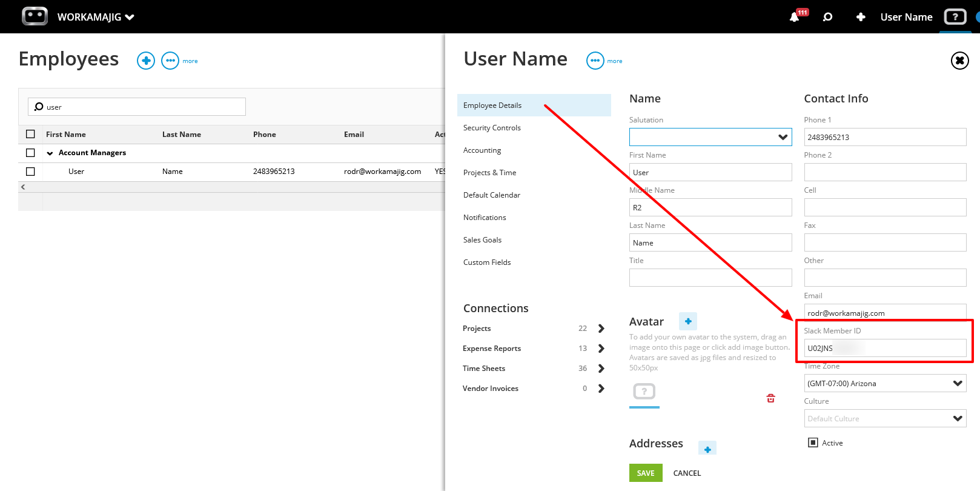Click the search icon in employee filter

pyautogui.click(x=39, y=107)
